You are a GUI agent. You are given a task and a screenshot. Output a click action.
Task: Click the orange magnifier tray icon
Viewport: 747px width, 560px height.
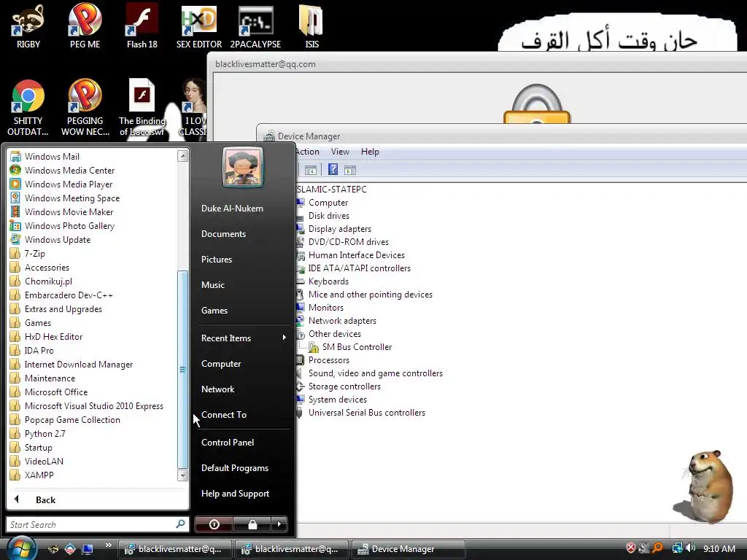tap(657, 548)
